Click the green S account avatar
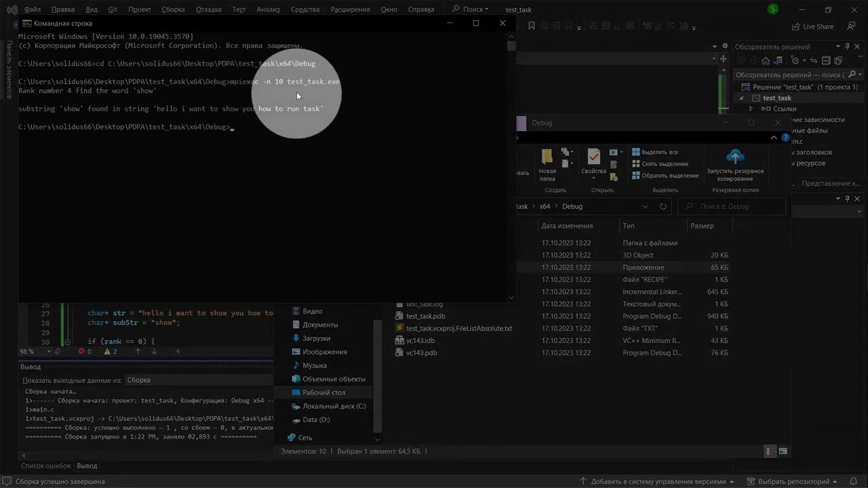The image size is (868, 488). (x=773, y=9)
